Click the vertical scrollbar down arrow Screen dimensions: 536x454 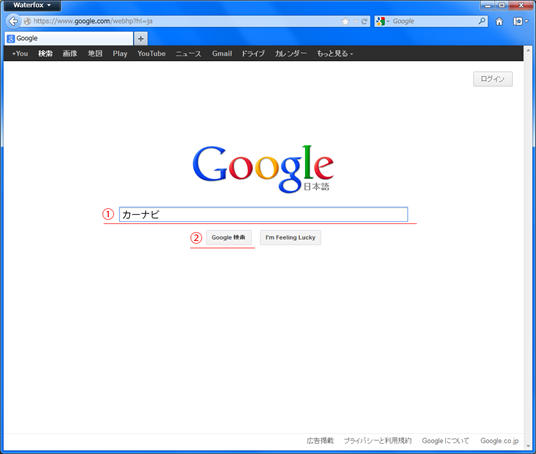click(528, 446)
